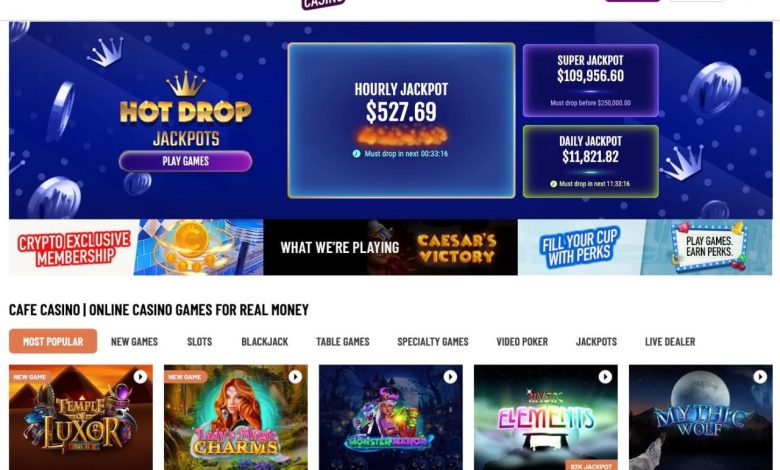Show the Video Poker games tab

click(x=522, y=342)
